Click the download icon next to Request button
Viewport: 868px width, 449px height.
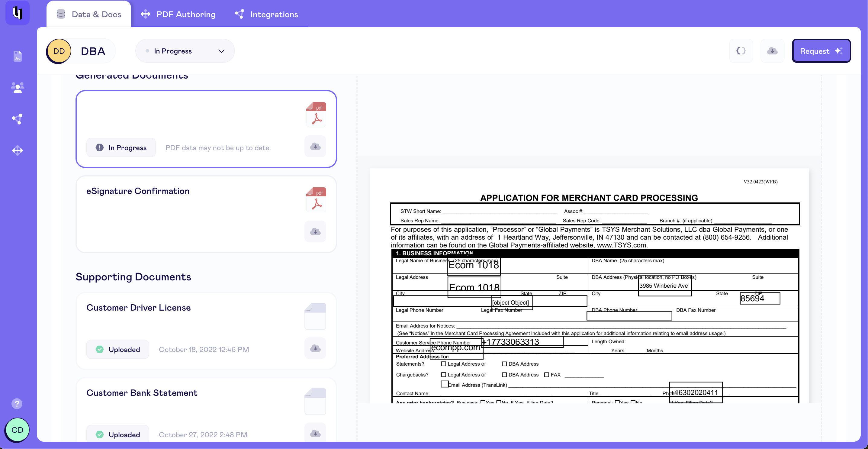[772, 50]
